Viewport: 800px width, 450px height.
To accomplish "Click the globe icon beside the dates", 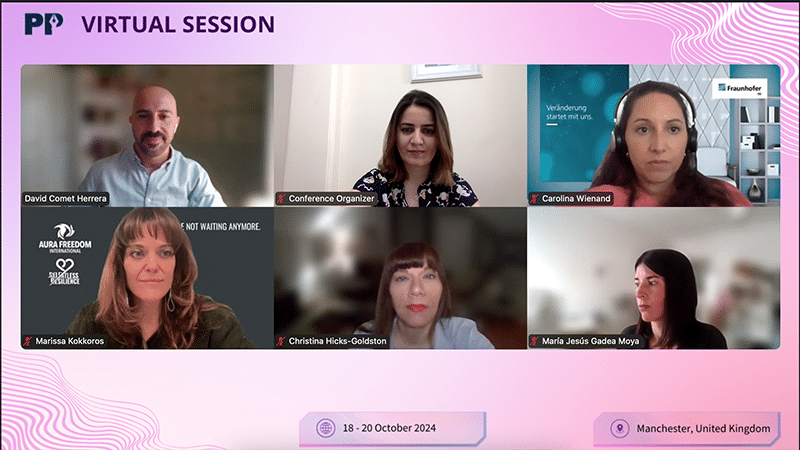I will point(326,428).
